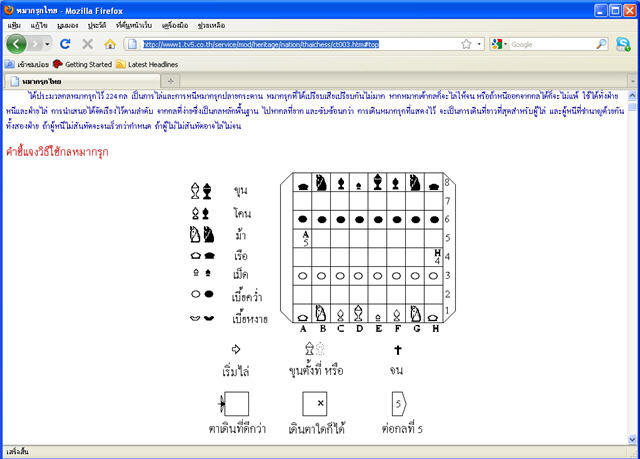Click the search magnifier icon
The width and height of the screenshot is (640, 459).
[x=601, y=44]
